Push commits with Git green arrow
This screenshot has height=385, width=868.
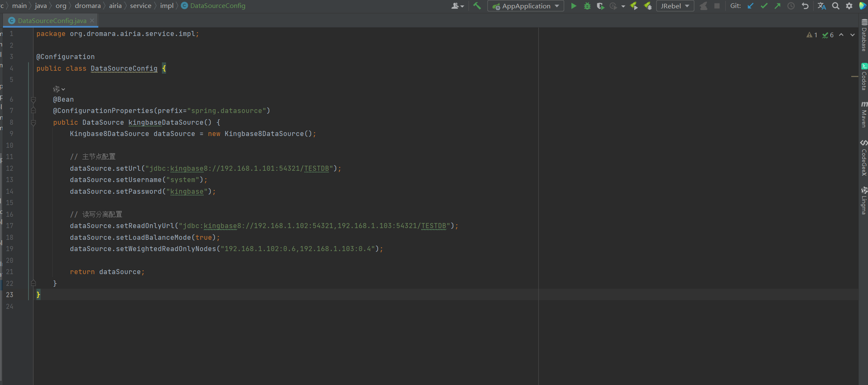[x=777, y=6]
